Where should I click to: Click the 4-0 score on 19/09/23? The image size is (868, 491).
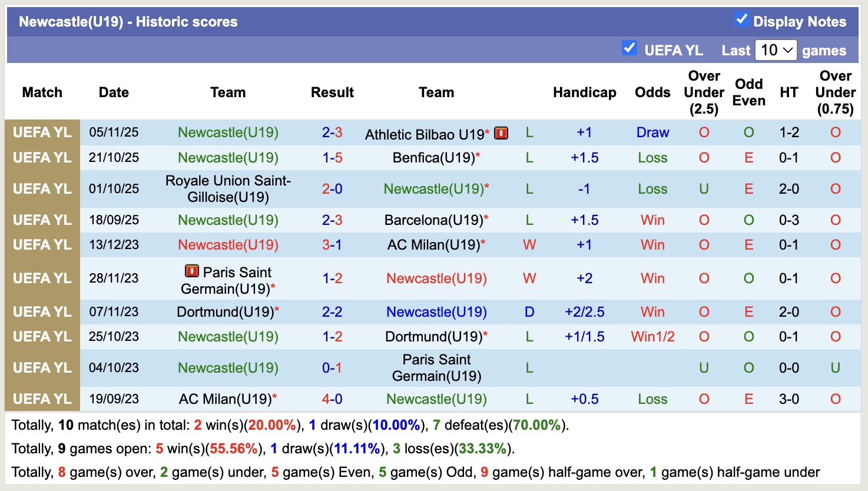tap(332, 399)
